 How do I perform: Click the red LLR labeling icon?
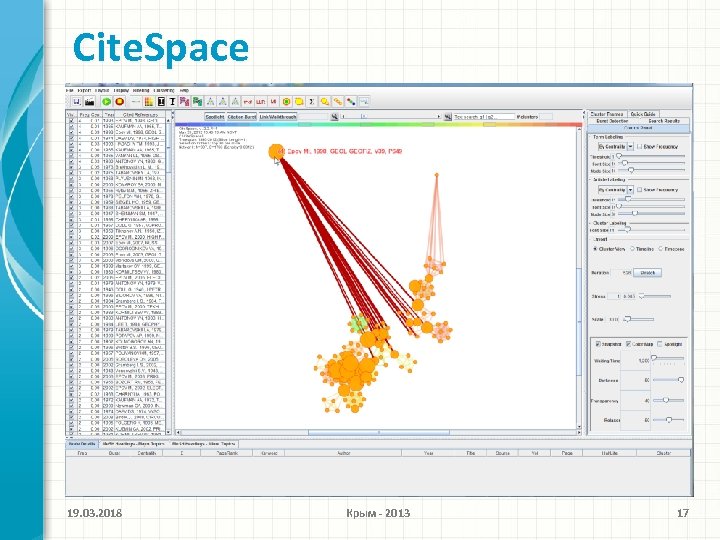pos(261,101)
